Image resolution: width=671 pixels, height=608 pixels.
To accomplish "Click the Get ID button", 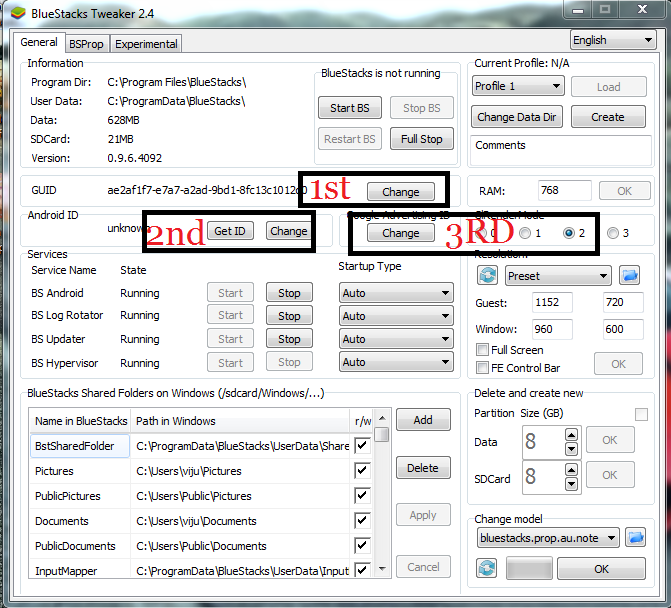I will tap(230, 231).
